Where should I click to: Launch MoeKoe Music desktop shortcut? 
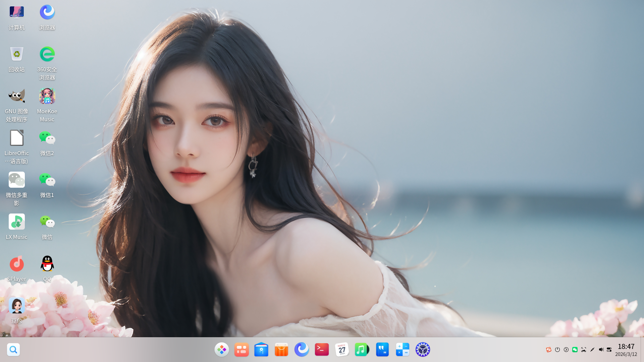click(47, 96)
